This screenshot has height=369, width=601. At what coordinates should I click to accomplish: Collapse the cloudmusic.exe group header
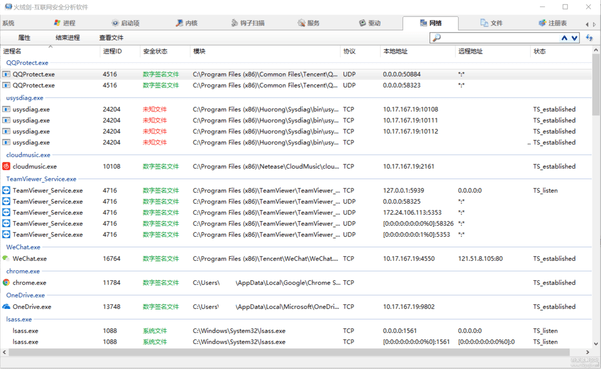28,155
